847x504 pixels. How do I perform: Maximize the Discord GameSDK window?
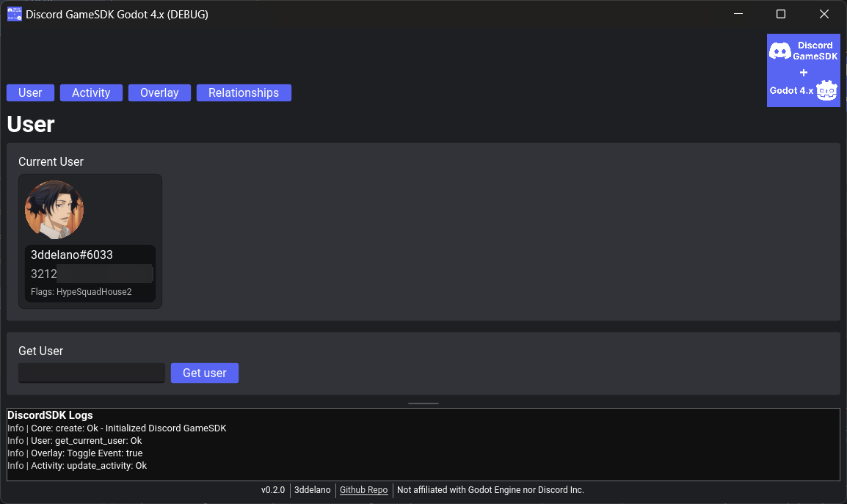pyautogui.click(x=780, y=14)
